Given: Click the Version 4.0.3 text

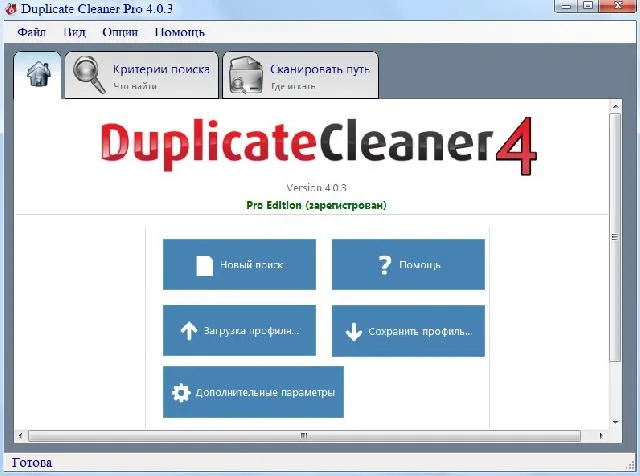Looking at the screenshot, I should 316,188.
